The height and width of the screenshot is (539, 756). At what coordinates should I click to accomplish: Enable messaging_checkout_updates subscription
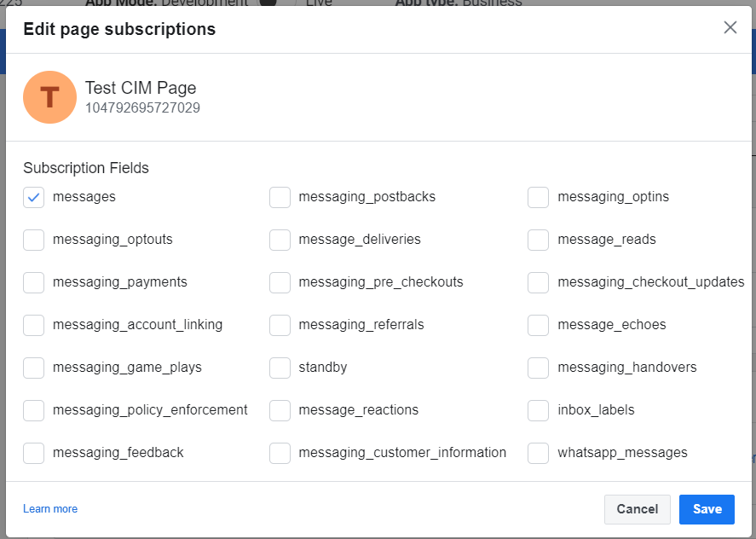pos(538,283)
